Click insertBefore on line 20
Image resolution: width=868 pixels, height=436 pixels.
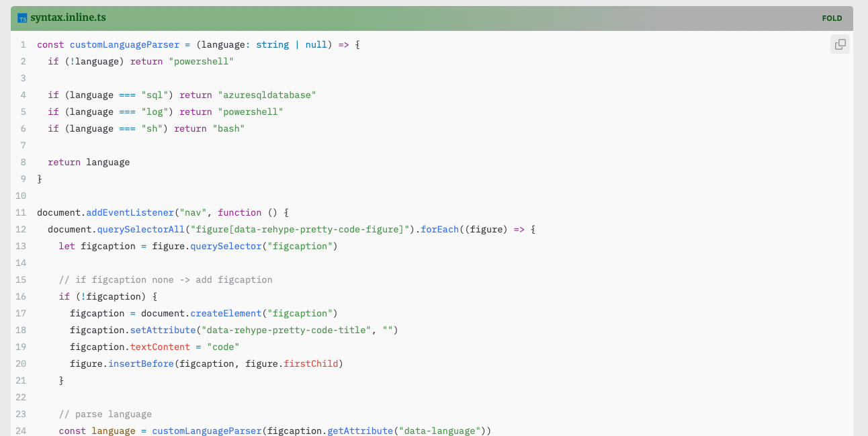pos(140,364)
